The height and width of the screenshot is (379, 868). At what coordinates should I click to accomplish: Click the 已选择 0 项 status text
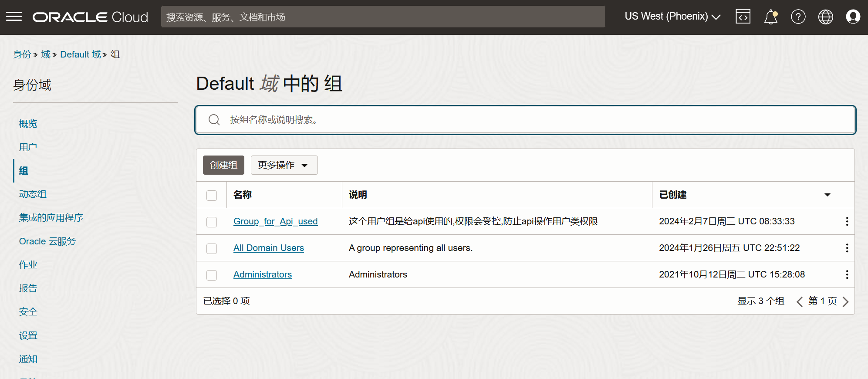point(226,301)
